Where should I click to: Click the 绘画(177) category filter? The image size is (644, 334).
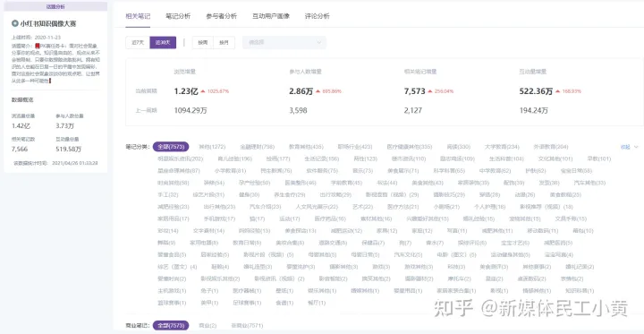(x=278, y=158)
